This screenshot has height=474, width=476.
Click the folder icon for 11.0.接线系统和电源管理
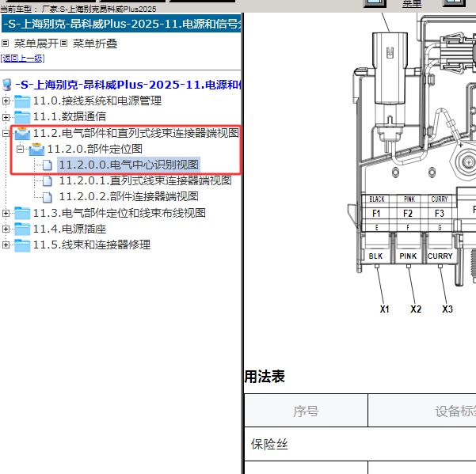pyautogui.click(x=22, y=101)
